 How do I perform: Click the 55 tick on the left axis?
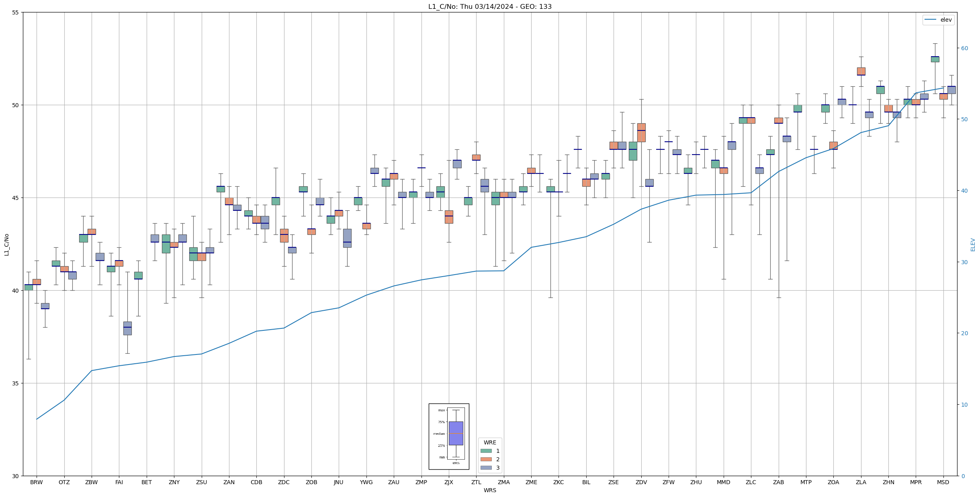coord(15,12)
